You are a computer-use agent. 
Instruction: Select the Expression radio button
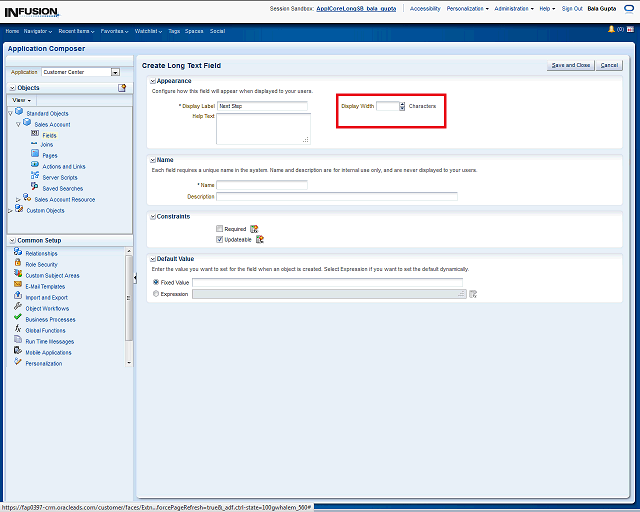(x=154, y=294)
